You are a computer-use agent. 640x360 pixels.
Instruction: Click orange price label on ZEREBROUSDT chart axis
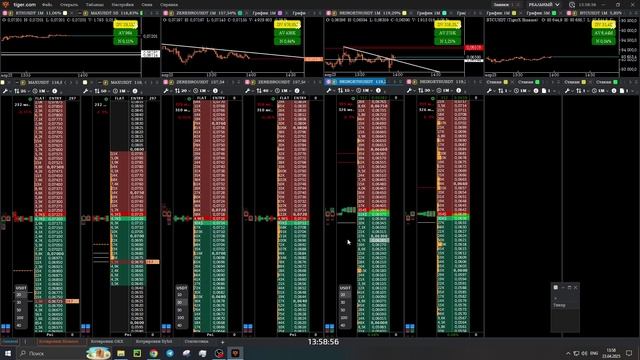tap(313, 59)
